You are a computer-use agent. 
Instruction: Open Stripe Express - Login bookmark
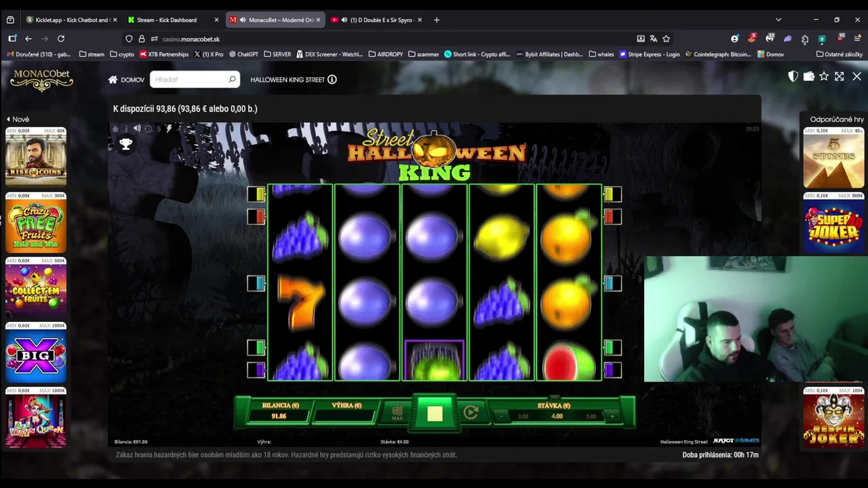tap(650, 54)
